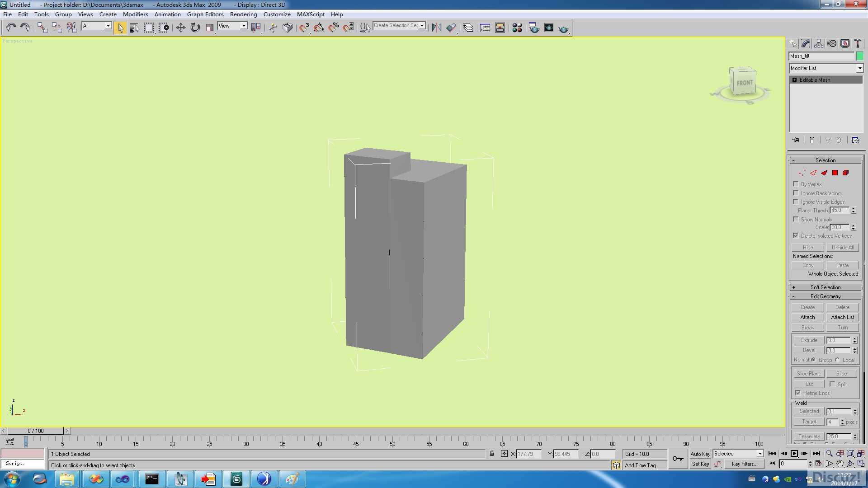Switch to the Display panel tab
868x488 pixels.
[845, 43]
